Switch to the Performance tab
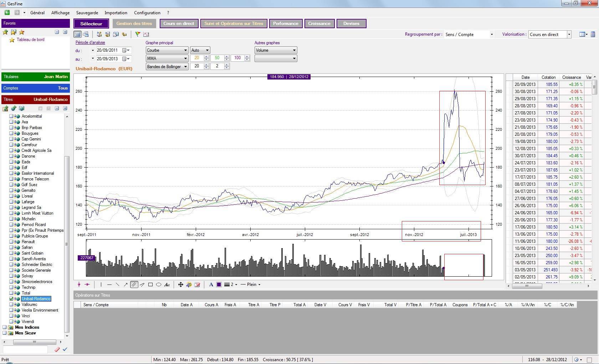 tap(286, 24)
